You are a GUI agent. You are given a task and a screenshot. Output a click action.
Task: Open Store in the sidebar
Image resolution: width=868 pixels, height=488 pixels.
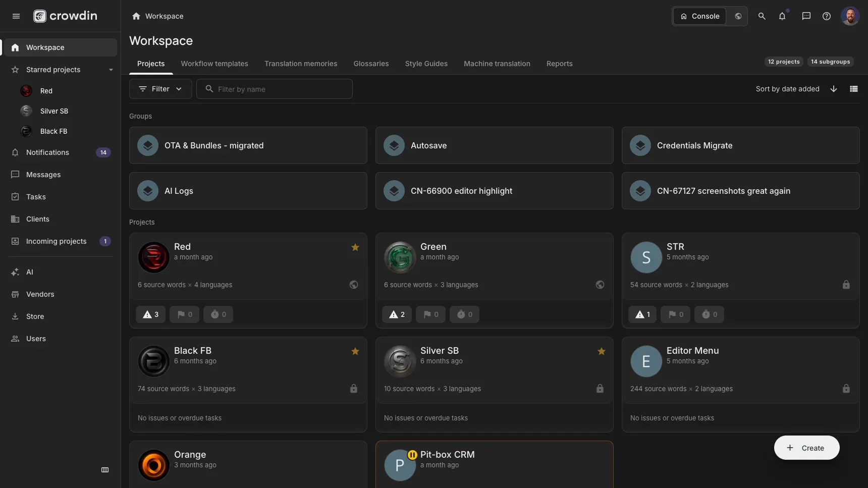coord(60,316)
